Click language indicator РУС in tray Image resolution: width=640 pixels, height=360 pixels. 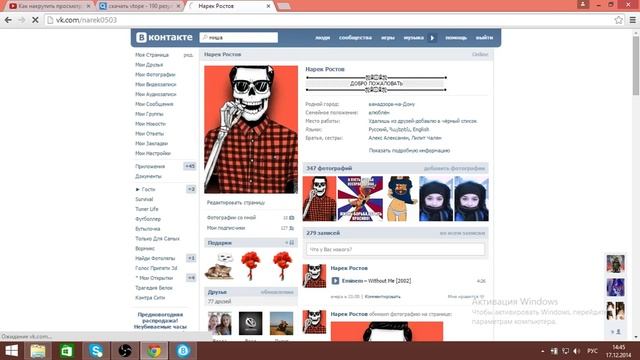[592, 351]
